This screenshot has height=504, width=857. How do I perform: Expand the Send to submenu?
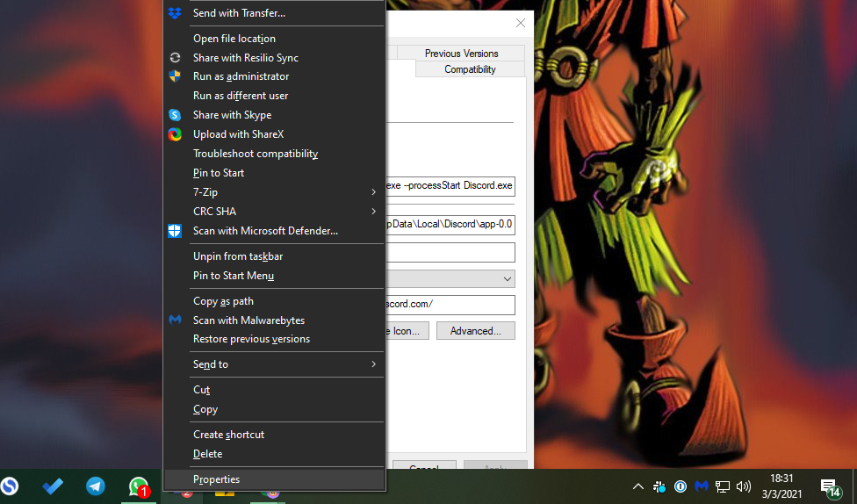tap(274, 364)
